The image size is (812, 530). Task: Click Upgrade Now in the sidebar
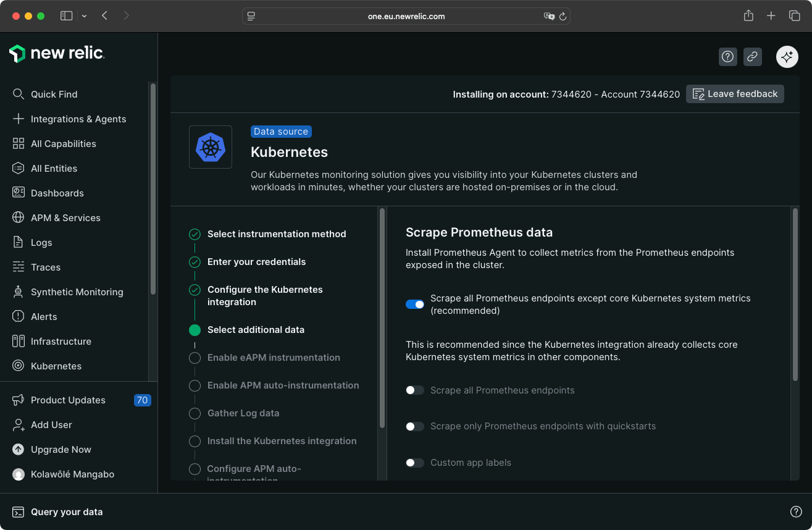coord(61,449)
